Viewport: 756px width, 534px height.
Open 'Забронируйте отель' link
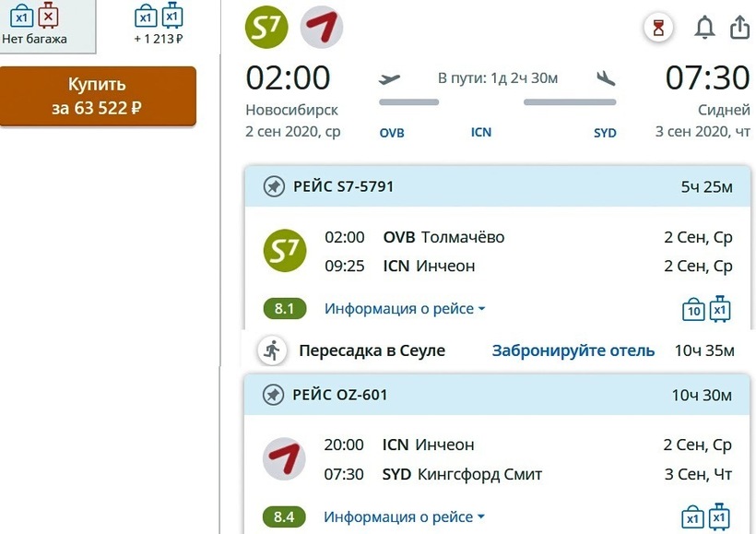[573, 350]
